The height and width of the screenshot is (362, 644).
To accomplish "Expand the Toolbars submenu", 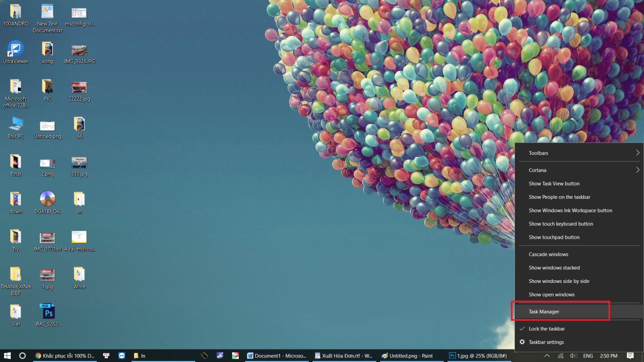I will coord(579,153).
